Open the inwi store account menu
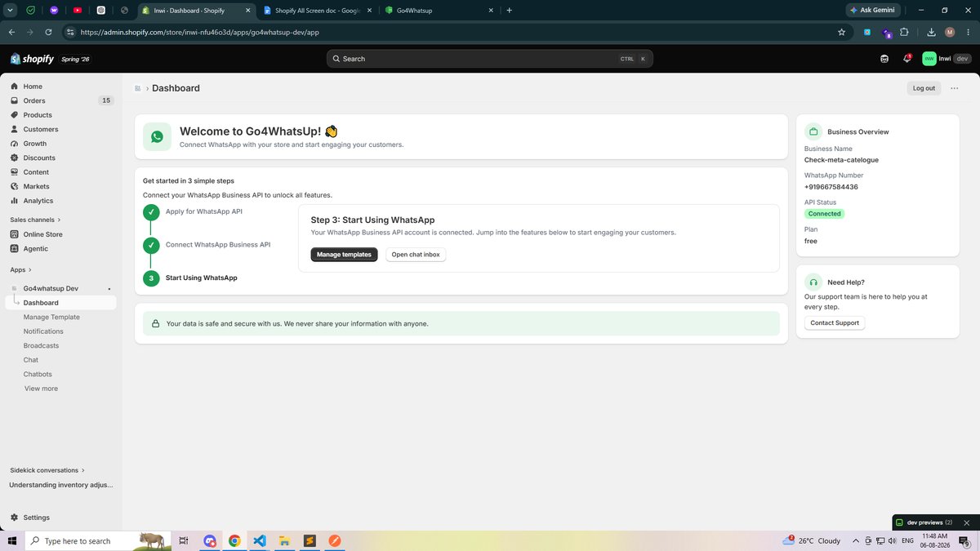 [x=946, y=59]
